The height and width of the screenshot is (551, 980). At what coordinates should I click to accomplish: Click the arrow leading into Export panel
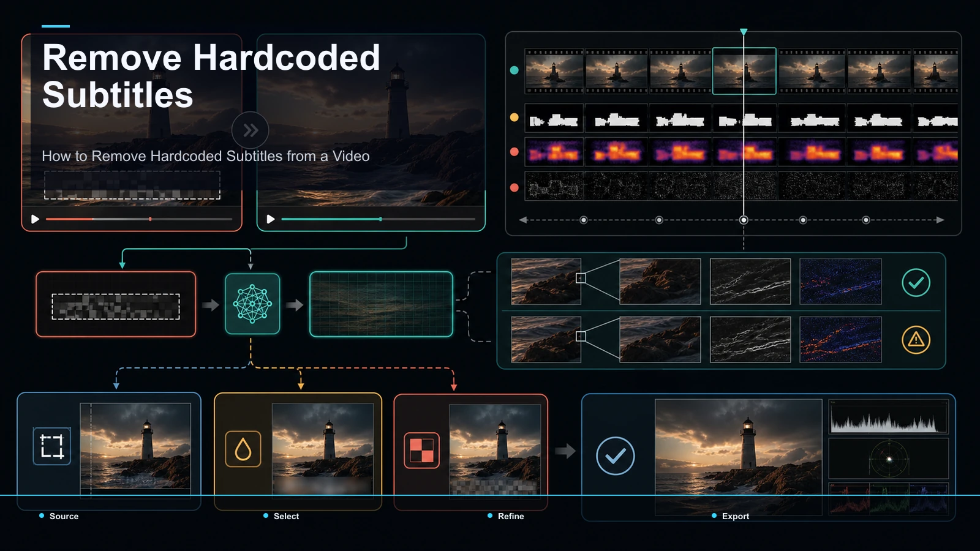565,451
